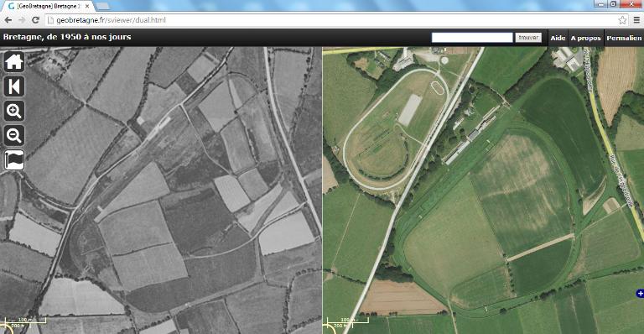Zoom out with the magnifier minus icon
Screen dimensions: 644x334
tap(14, 135)
